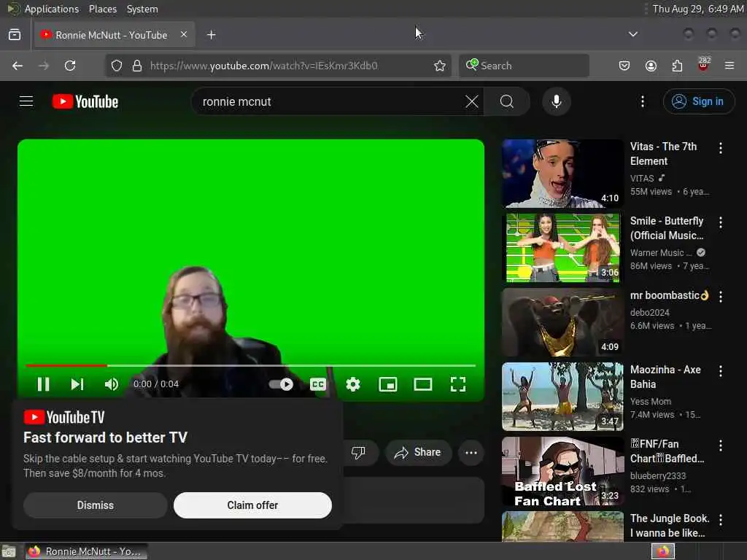Open tracking protection shield icon
Screen dimensions: 747x560
[x=117, y=66]
